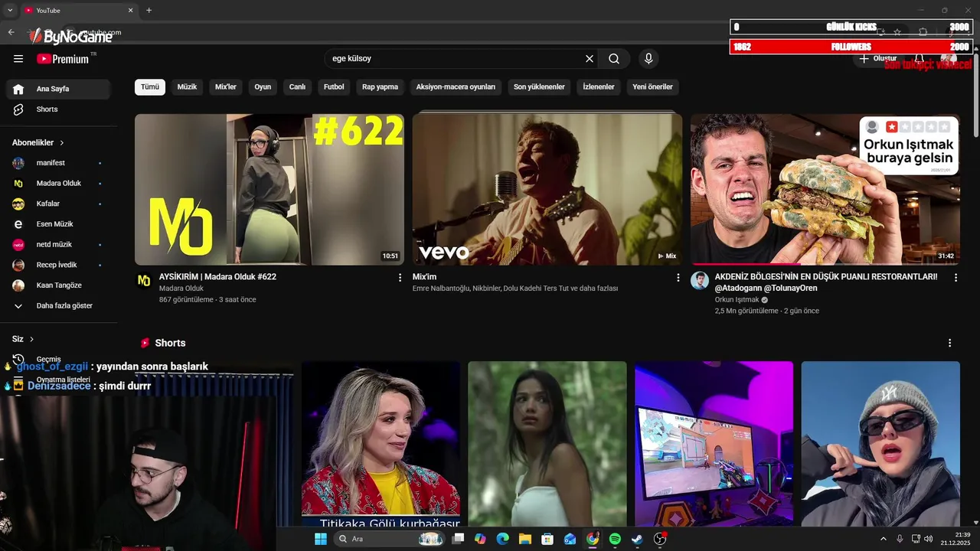
Task: Select the Mix'ler filter chip
Action: pyautogui.click(x=226, y=87)
